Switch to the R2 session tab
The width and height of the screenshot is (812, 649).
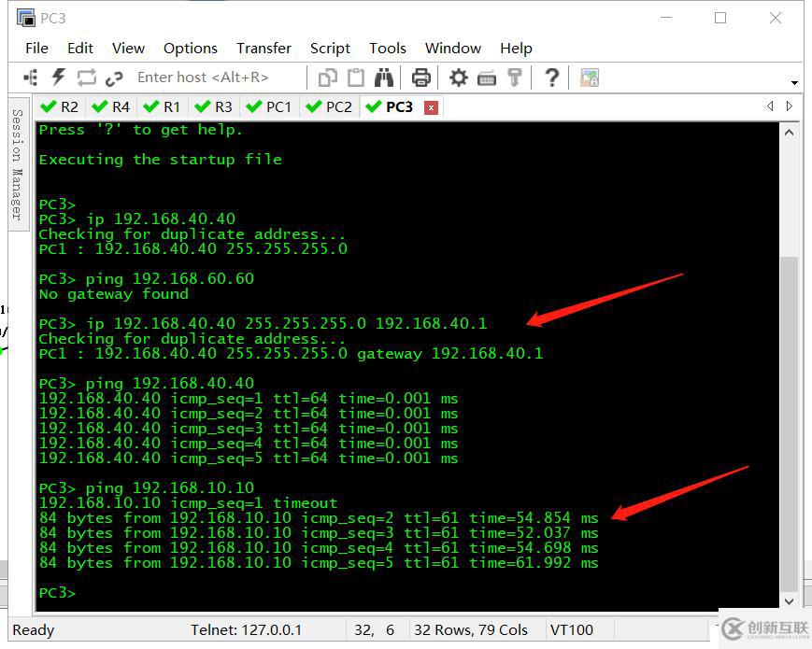click(60, 107)
